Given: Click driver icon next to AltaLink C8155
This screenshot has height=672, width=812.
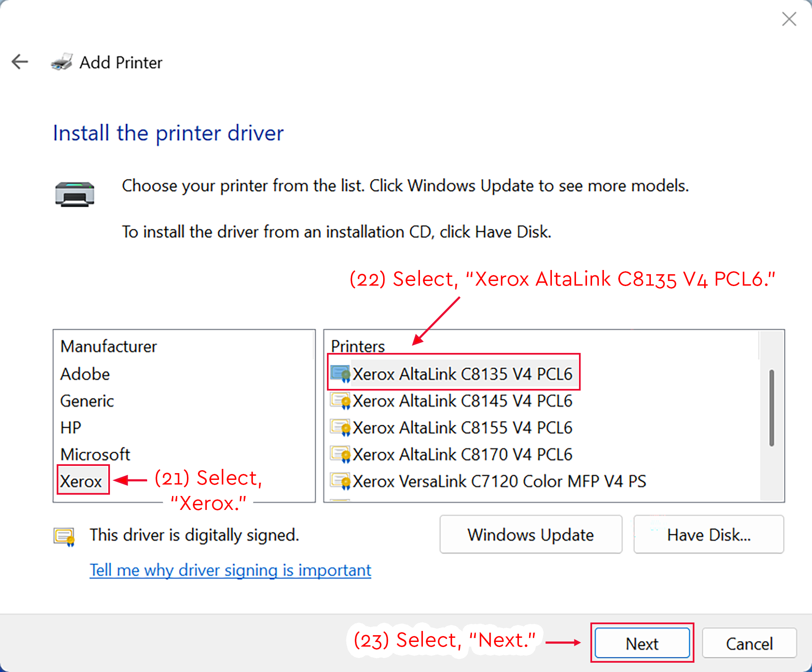Looking at the screenshot, I should coord(340,427).
